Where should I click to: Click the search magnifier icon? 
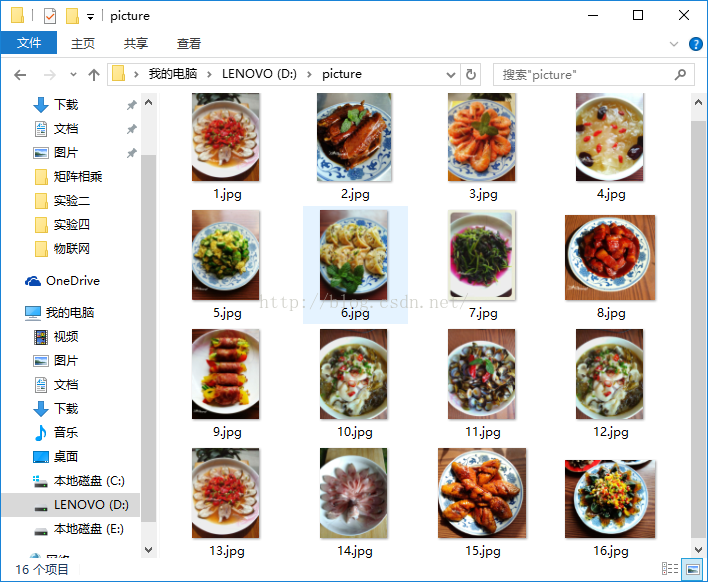[x=680, y=74]
